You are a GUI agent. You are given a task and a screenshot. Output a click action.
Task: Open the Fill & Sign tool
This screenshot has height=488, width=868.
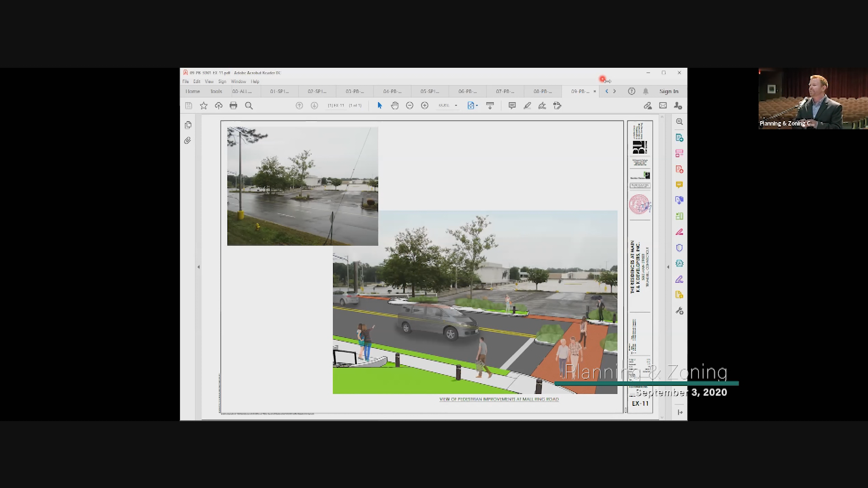679,279
